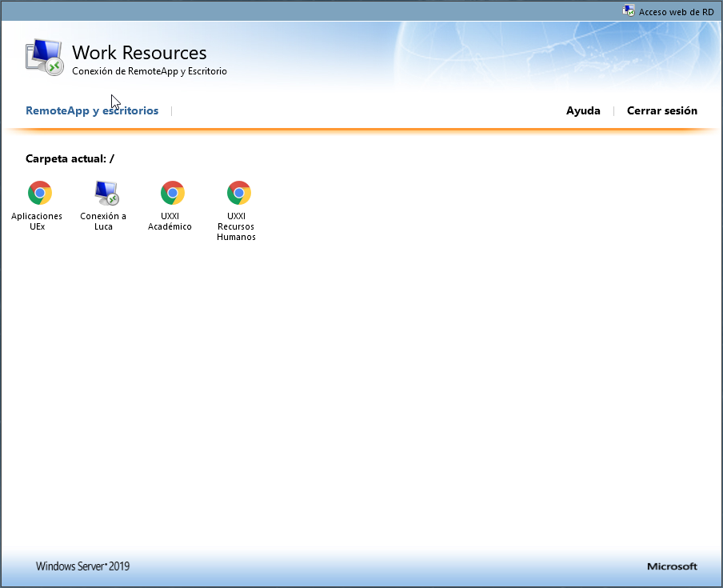The image size is (723, 588).
Task: Start the UXXI Recursos Humanos Chrome icon
Action: pos(238,193)
